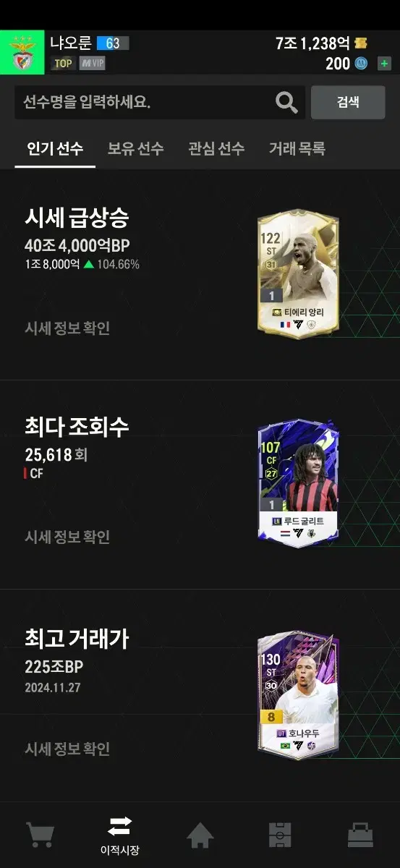This screenshot has height=868, width=400.
Task: Switch to the 관심 선수 tab
Action: [216, 148]
